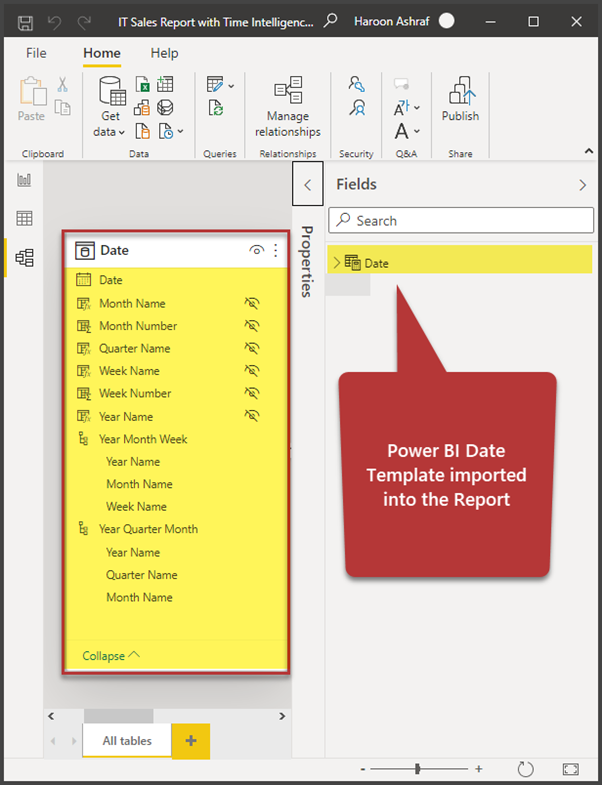
Task: Click the Enter data table icon
Action: click(165, 84)
